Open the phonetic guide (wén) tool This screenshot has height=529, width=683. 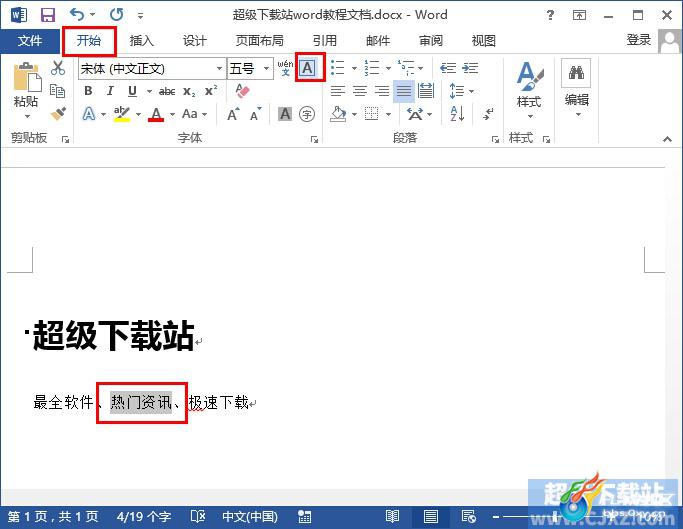(x=285, y=68)
